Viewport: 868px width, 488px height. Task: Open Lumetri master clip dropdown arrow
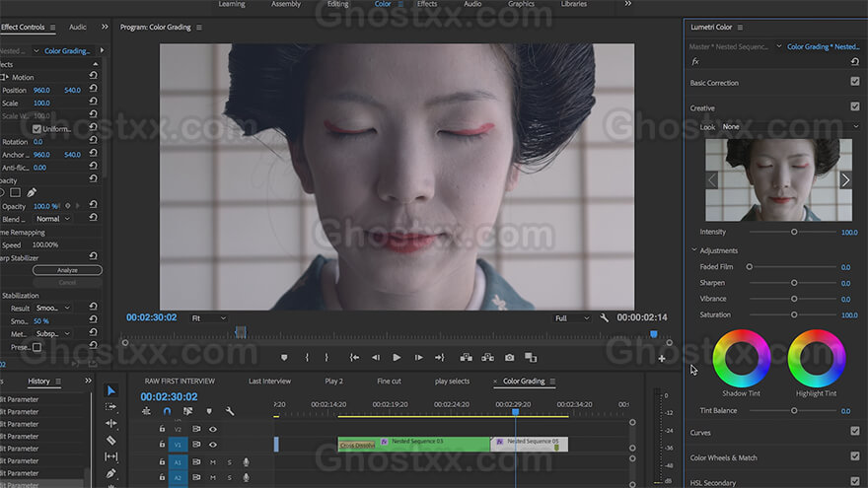tap(778, 46)
